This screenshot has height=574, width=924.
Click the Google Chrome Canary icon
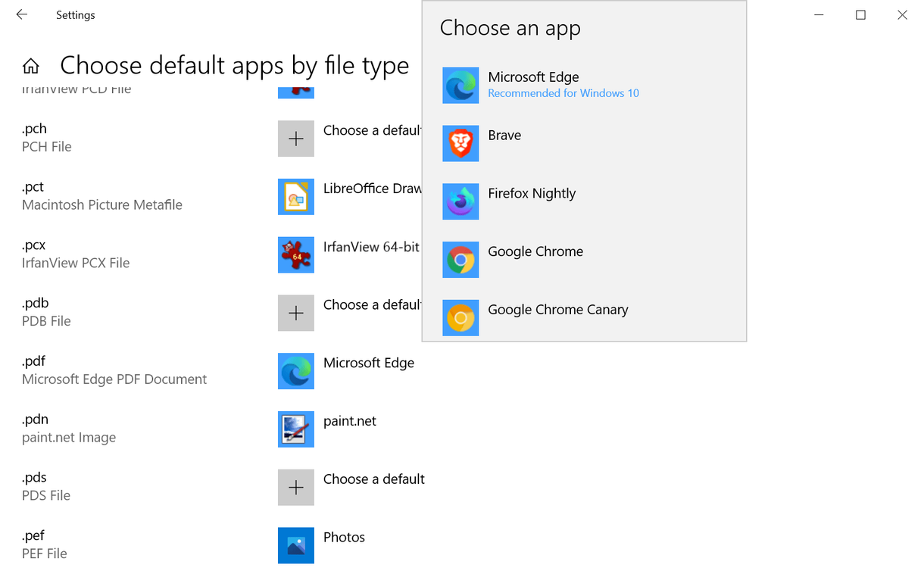coord(460,318)
